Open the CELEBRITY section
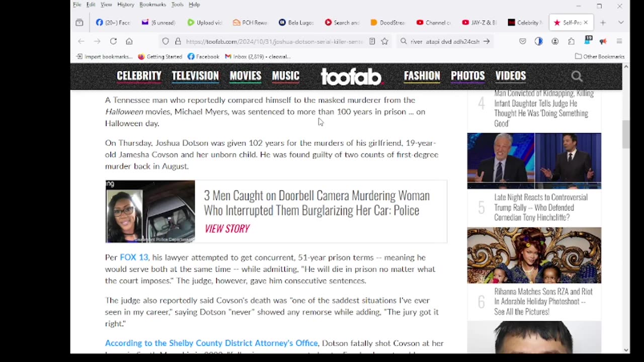The width and height of the screenshot is (644, 362). 139,76
